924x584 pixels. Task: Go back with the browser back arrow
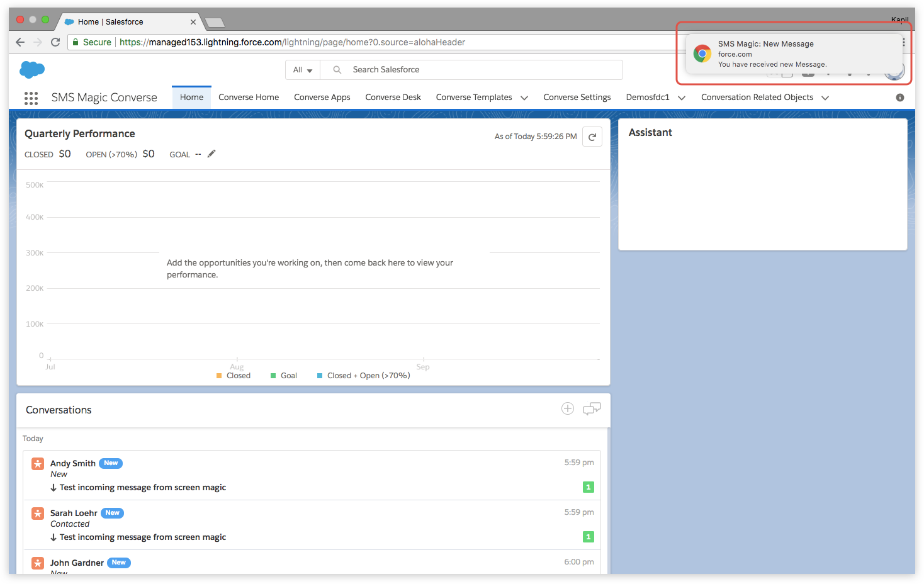coord(20,42)
